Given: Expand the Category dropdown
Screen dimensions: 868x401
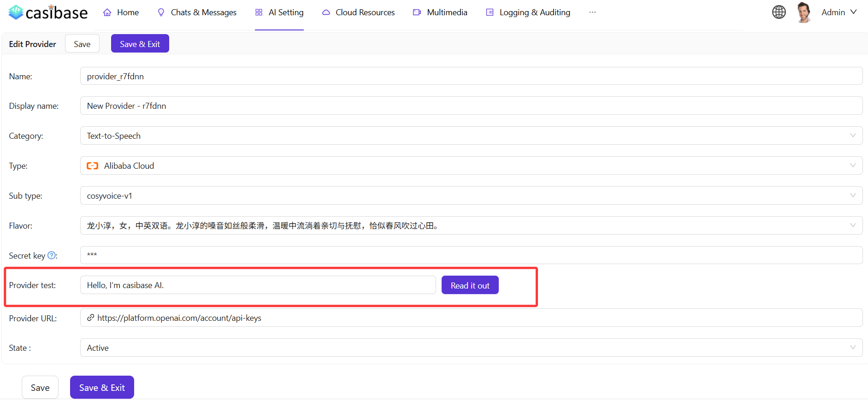Looking at the screenshot, I should point(852,136).
